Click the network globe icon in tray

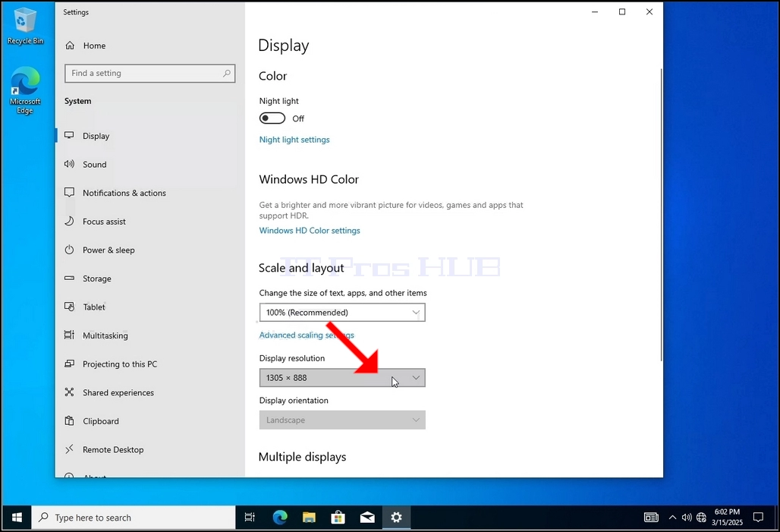click(701, 518)
